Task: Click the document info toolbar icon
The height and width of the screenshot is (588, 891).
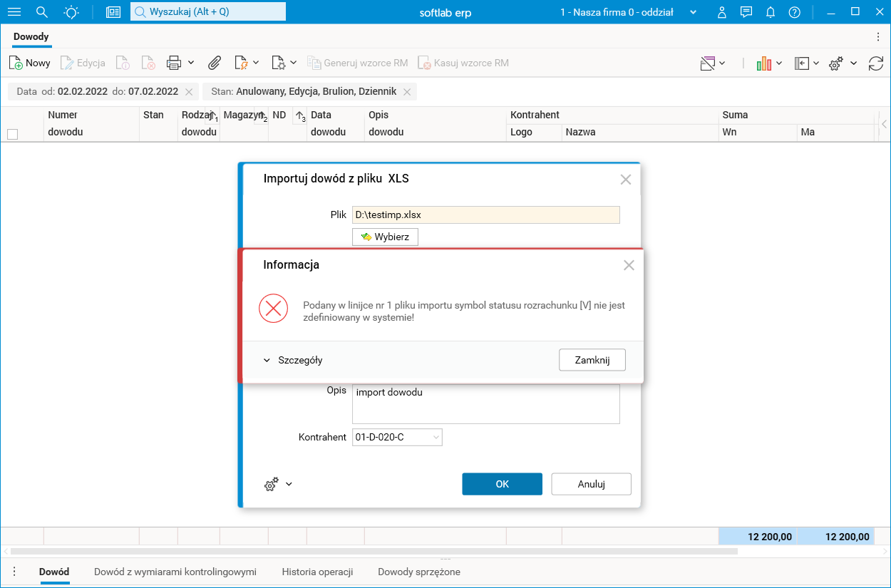Action: tap(123, 63)
